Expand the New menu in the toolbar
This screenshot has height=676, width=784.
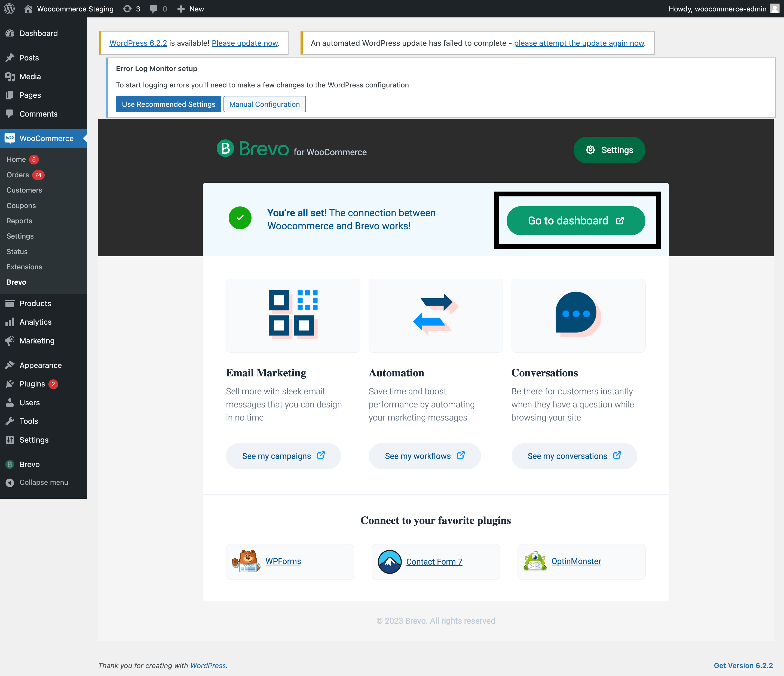point(190,8)
